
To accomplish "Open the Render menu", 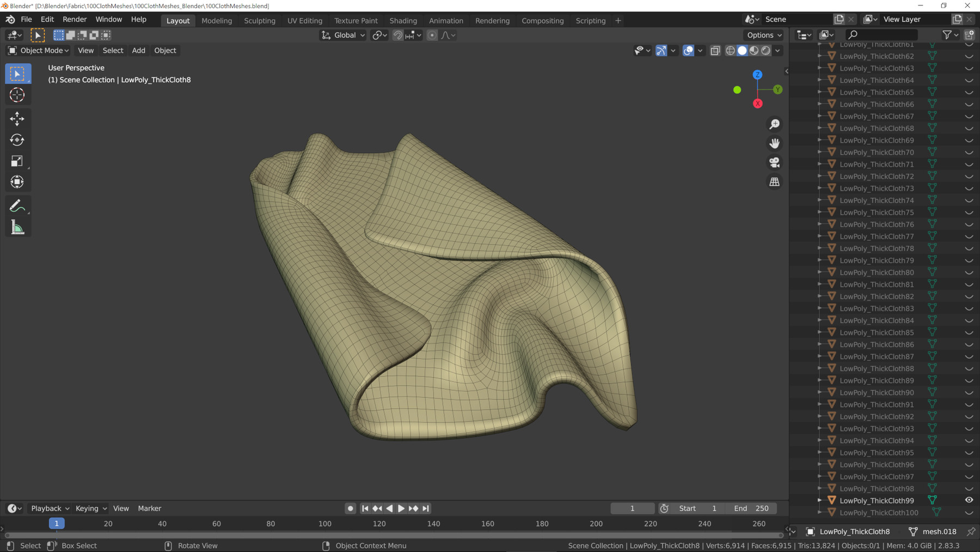I will pos(75,19).
